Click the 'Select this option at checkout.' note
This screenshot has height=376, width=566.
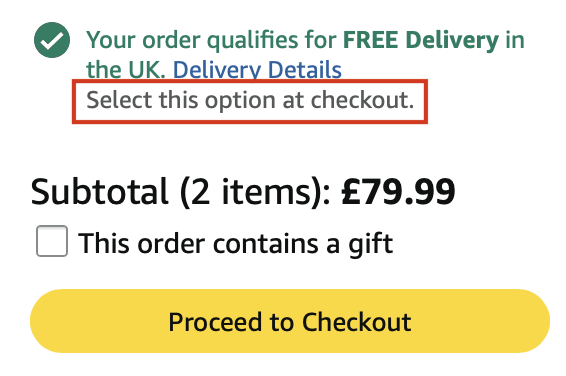pos(250,100)
